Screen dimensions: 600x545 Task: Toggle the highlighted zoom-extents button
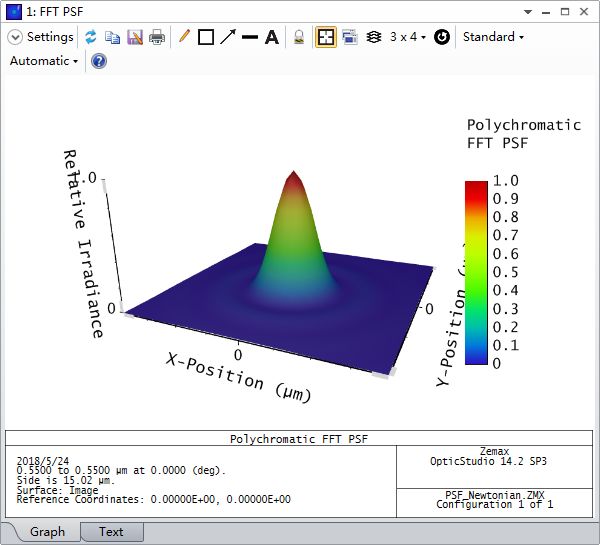coord(326,37)
